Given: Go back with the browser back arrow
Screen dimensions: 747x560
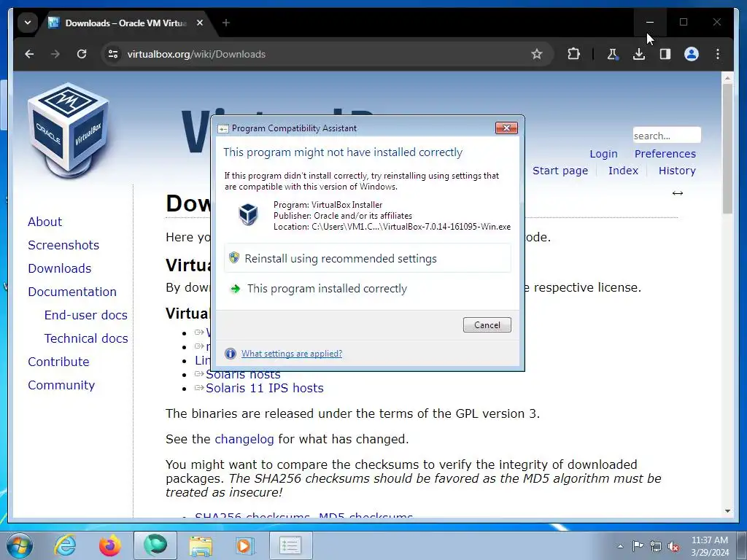Looking at the screenshot, I should click(x=29, y=54).
